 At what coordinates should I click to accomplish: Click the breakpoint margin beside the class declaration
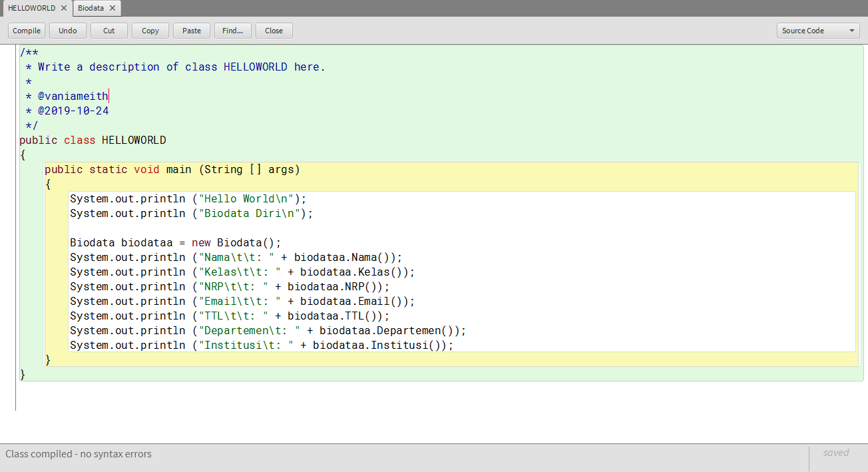(8, 140)
